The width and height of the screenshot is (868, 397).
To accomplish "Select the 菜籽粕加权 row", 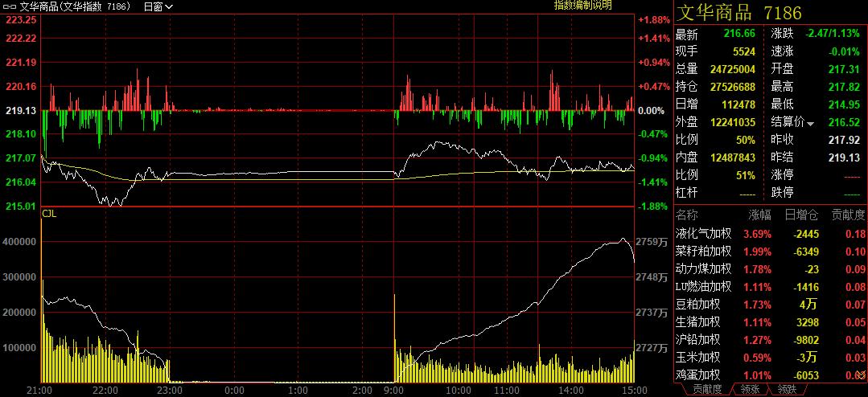I will tap(771, 251).
